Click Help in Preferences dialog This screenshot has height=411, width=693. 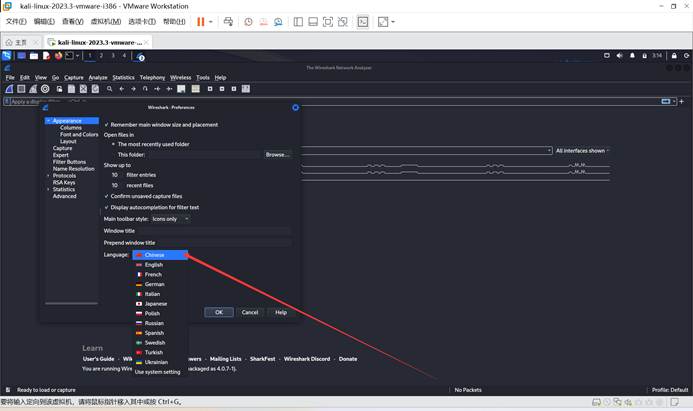(x=281, y=312)
